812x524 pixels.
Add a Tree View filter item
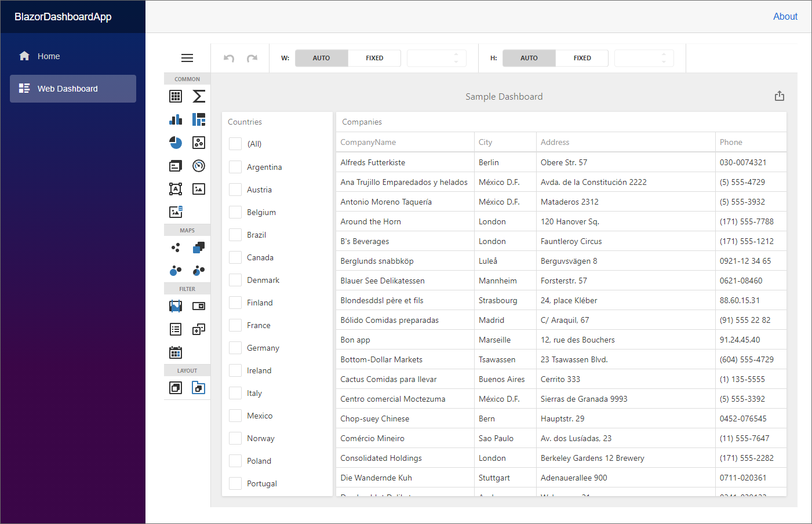coord(199,329)
